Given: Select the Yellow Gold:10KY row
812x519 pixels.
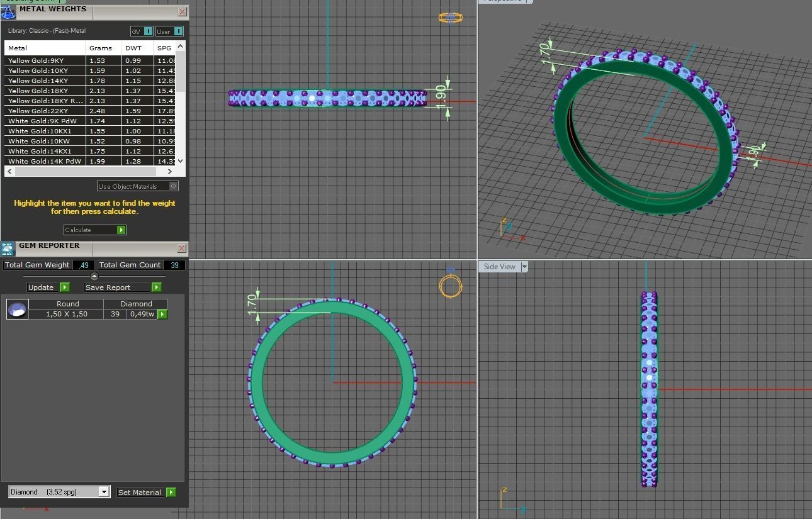Looking at the screenshot, I should 90,70.
